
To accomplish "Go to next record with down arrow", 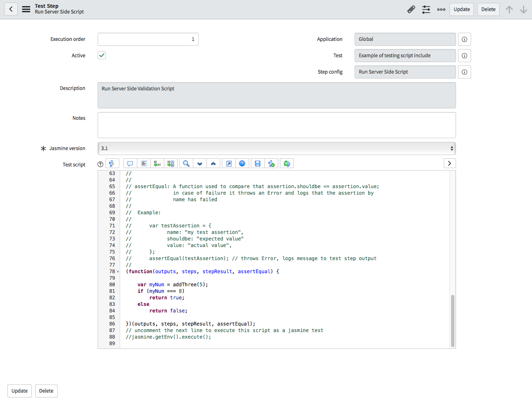I will (x=523, y=9).
